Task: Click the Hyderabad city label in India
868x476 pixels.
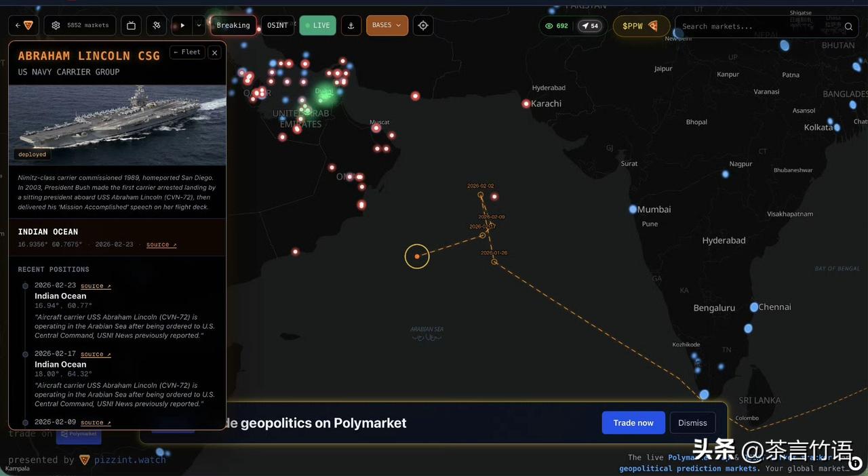Action: pyautogui.click(x=724, y=241)
